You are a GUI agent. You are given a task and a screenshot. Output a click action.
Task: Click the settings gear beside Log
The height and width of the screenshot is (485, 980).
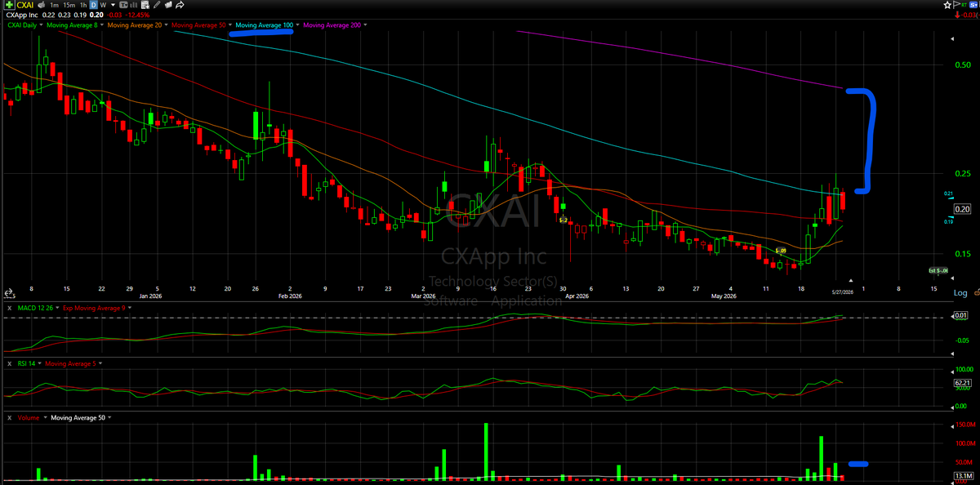point(977,292)
